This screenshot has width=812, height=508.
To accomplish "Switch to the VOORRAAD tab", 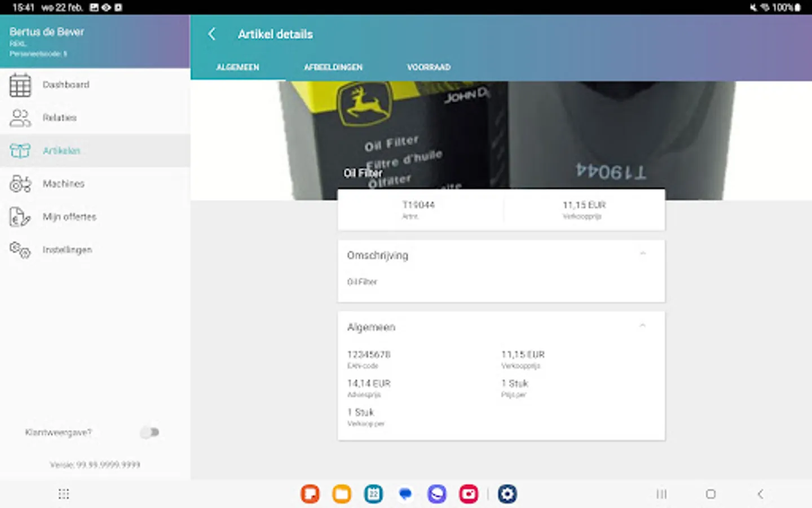I will 429,67.
